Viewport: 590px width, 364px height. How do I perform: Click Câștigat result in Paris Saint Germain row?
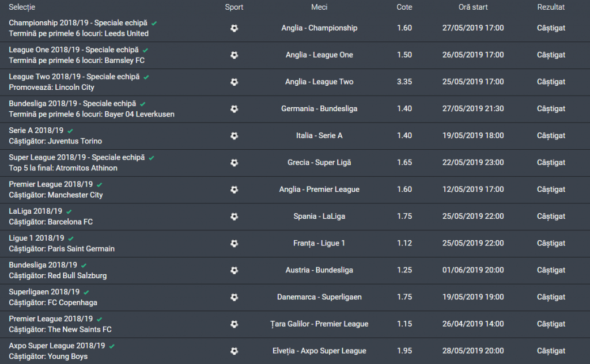point(551,243)
